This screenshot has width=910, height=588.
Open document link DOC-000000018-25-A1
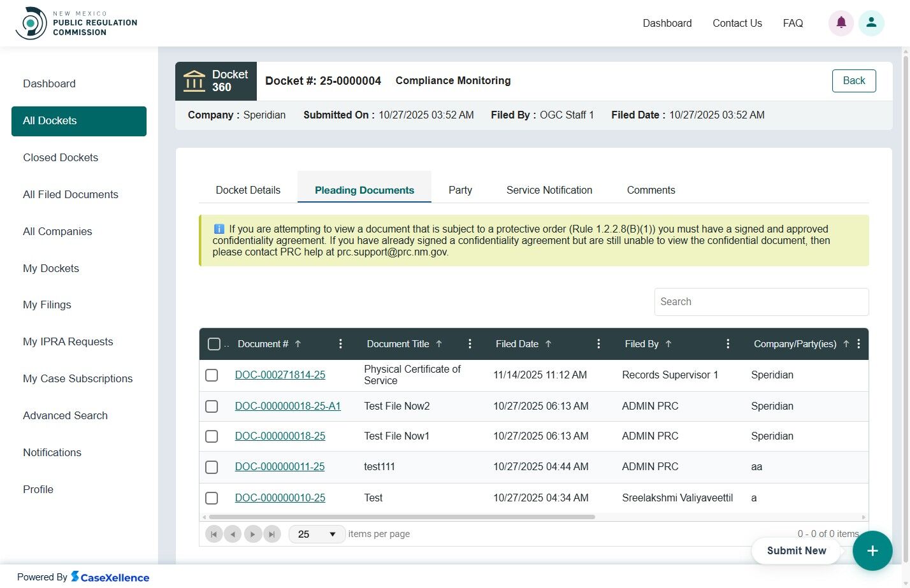click(x=288, y=406)
